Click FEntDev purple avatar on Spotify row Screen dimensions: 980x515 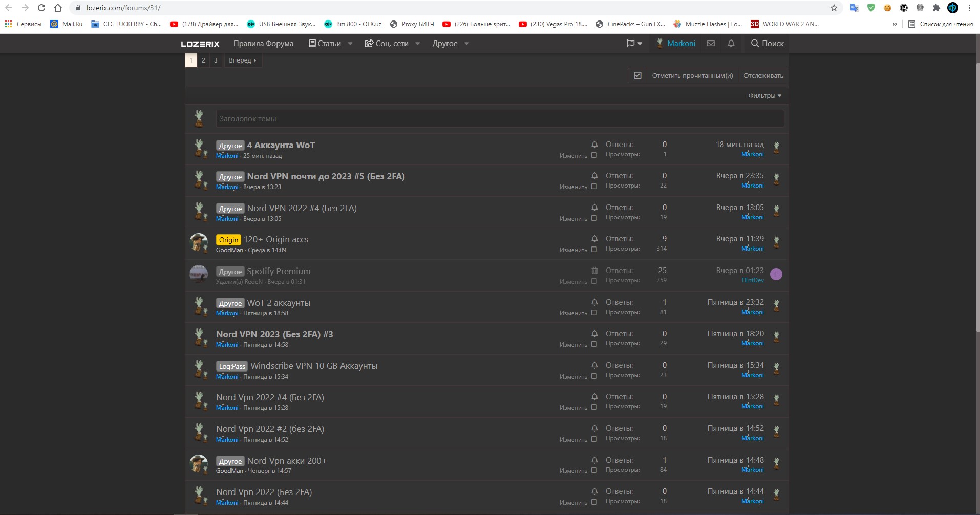click(x=776, y=274)
